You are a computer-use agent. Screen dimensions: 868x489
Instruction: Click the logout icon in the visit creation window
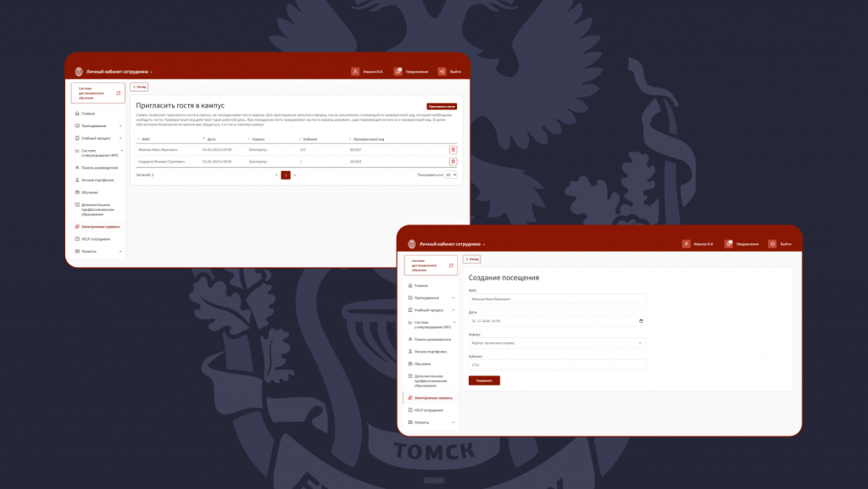772,244
